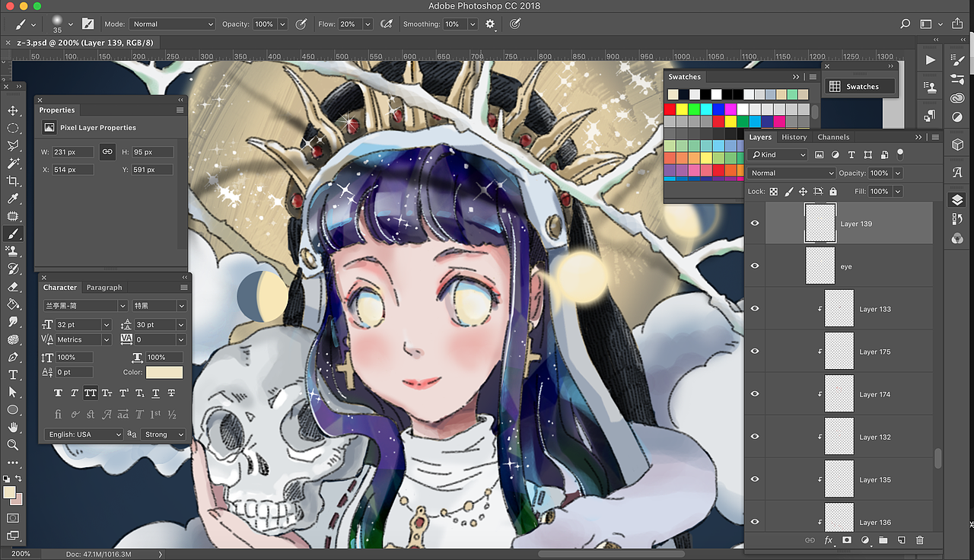This screenshot has width=974, height=560.
Task: Select the Elliptical Marquee tool
Action: click(x=13, y=129)
